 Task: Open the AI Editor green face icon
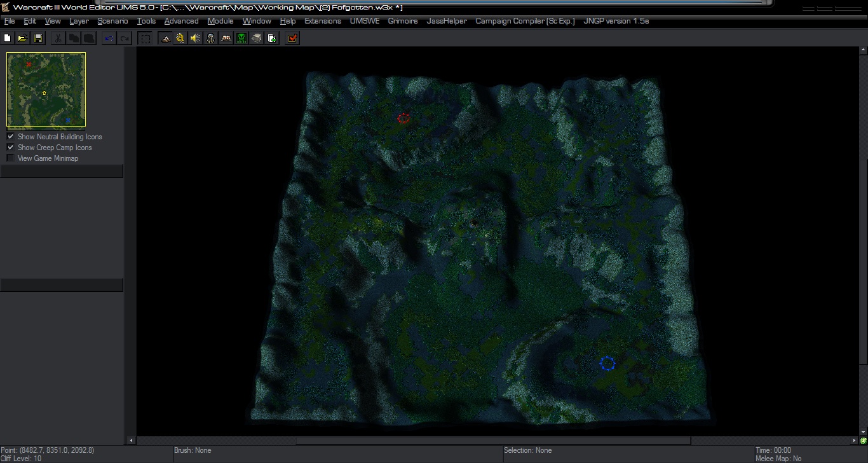click(241, 38)
